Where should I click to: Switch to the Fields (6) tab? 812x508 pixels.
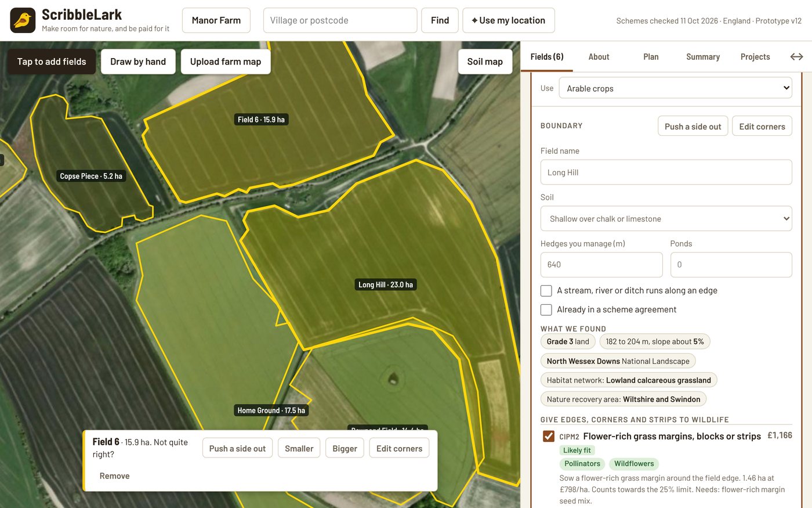coord(547,56)
